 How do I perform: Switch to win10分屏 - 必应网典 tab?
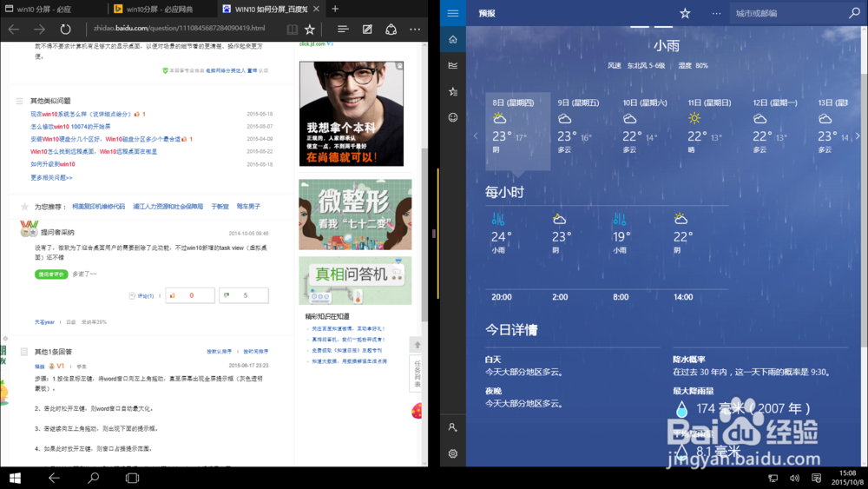point(162,9)
